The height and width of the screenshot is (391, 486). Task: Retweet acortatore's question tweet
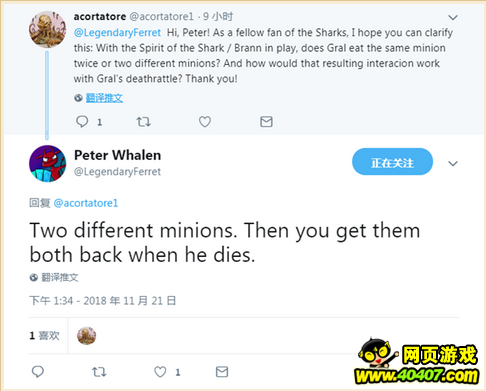(x=143, y=122)
